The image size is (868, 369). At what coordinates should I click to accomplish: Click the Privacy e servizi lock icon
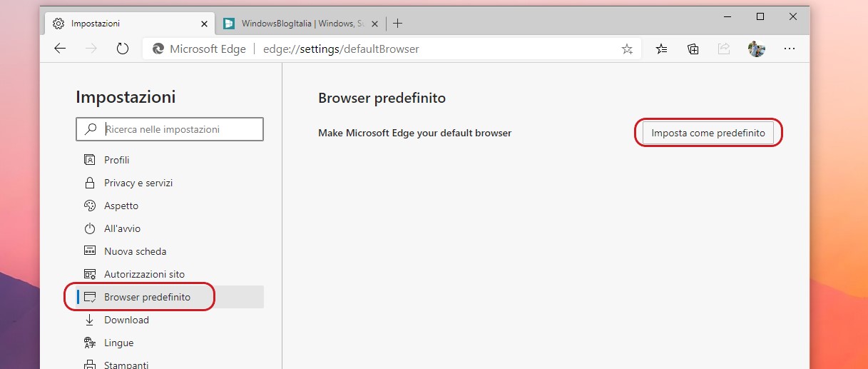[x=90, y=183]
